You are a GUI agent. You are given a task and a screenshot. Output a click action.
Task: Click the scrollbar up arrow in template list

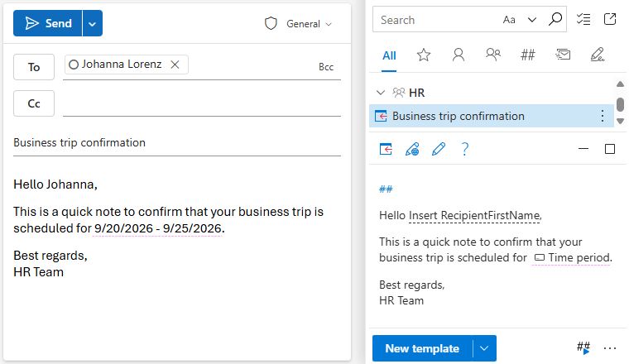point(620,84)
